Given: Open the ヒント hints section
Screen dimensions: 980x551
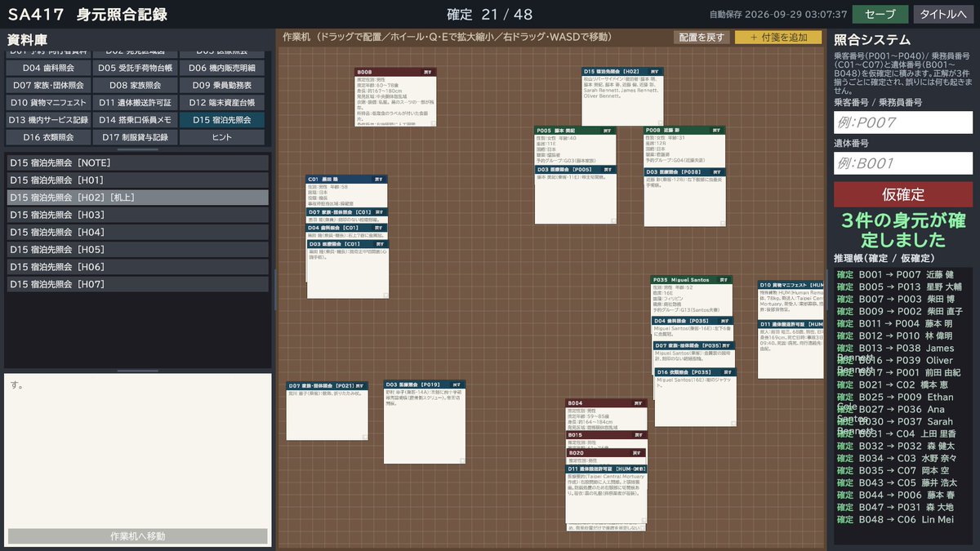Looking at the screenshot, I should pos(221,137).
